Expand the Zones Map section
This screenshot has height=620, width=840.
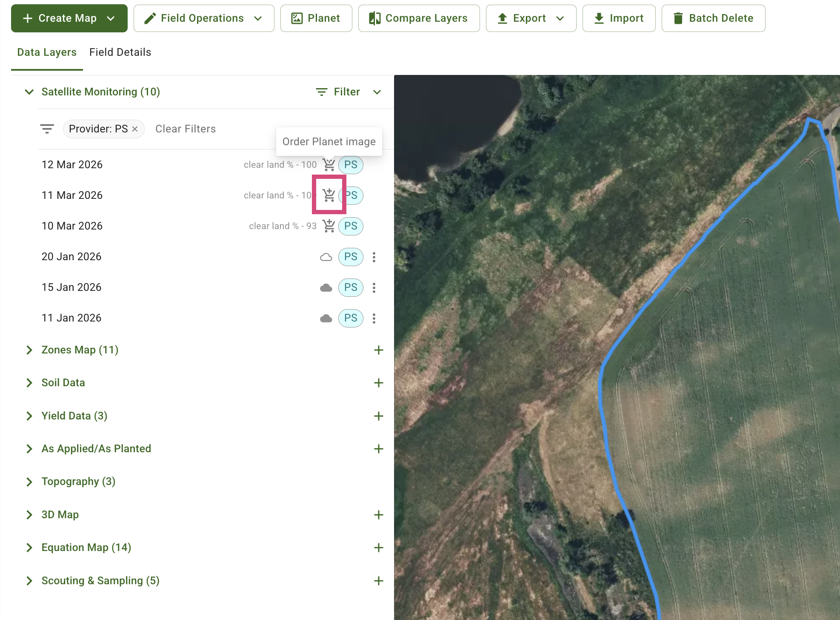[x=29, y=350]
